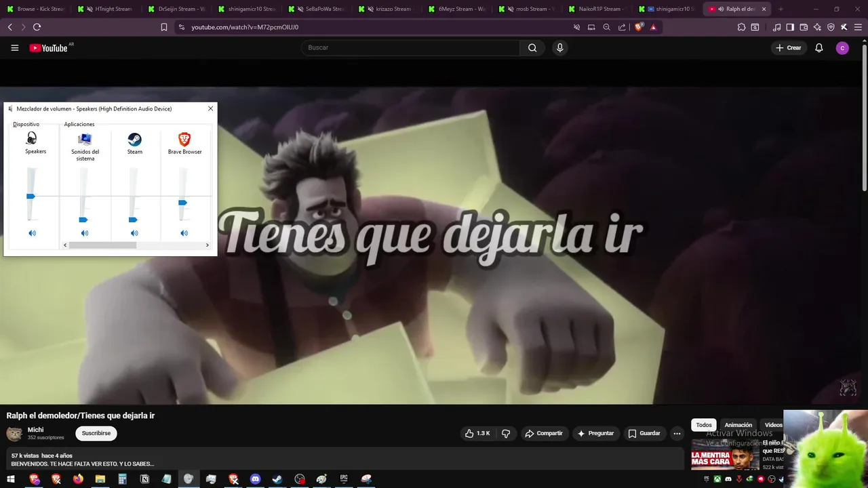Click the Sonidos del sistema icon
The height and width of the screenshot is (488, 868).
85,139
